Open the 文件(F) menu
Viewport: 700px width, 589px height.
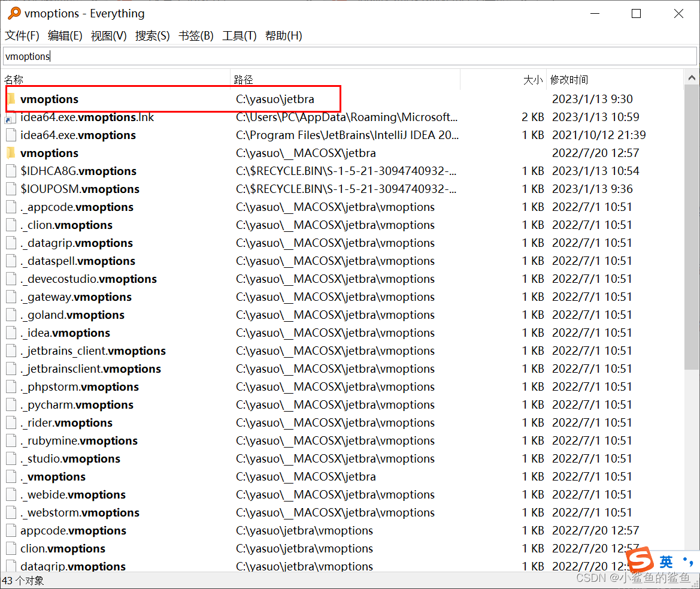click(22, 35)
